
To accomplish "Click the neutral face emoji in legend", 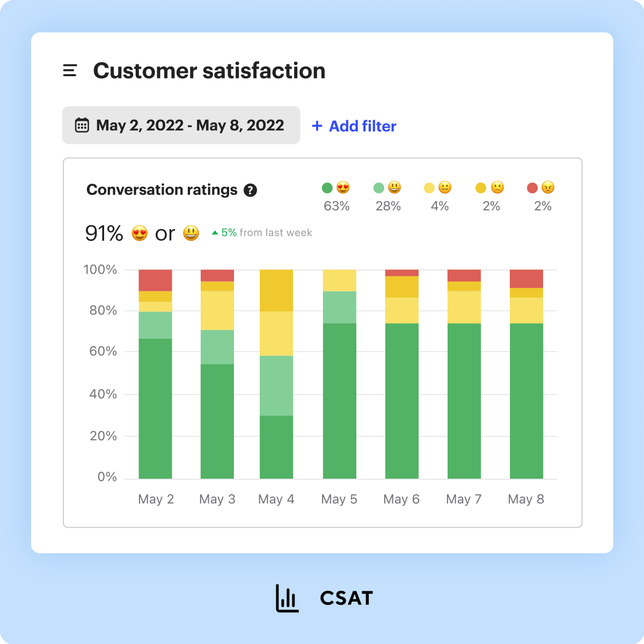I will [x=445, y=188].
